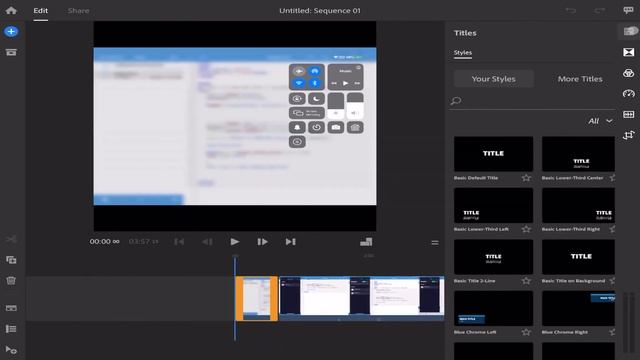Click the Untitled: Sequence 01 title
This screenshot has width=640, height=360.
(320, 11)
